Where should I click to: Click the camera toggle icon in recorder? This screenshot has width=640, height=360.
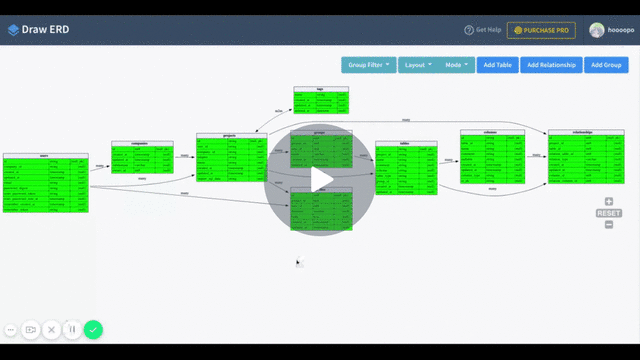31,330
